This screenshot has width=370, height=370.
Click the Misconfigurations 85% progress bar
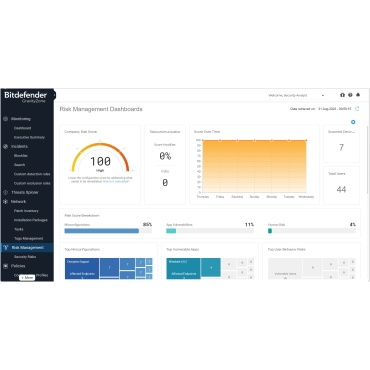point(108,231)
